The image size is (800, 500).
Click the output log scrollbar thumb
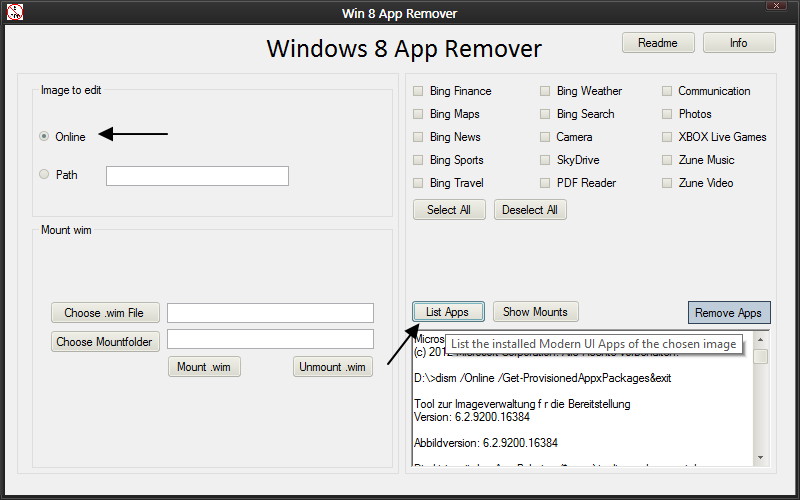(x=761, y=356)
